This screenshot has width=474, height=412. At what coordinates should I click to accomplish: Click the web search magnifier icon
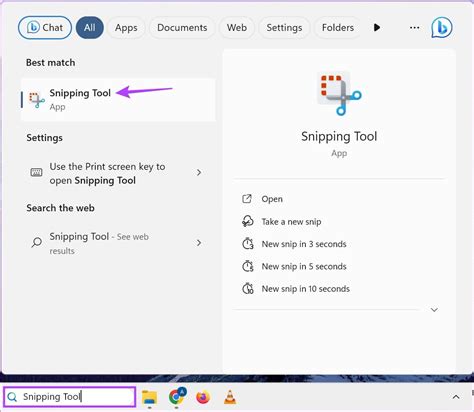click(37, 242)
